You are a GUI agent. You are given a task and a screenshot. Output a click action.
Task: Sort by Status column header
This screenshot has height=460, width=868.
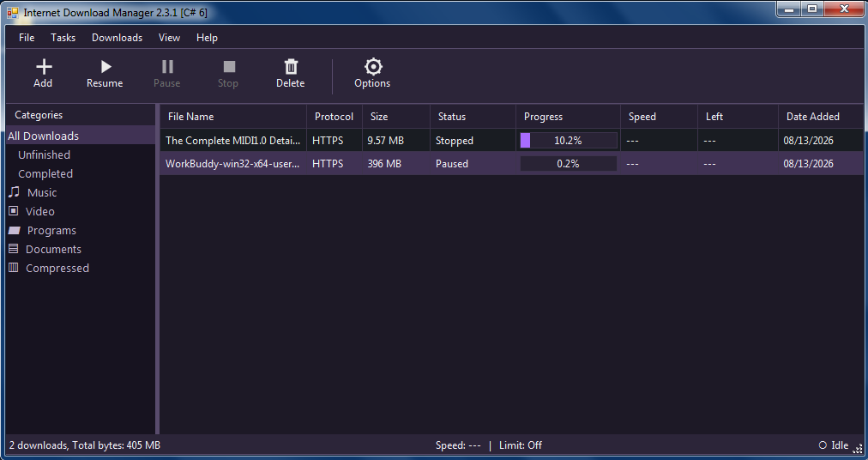tap(473, 117)
